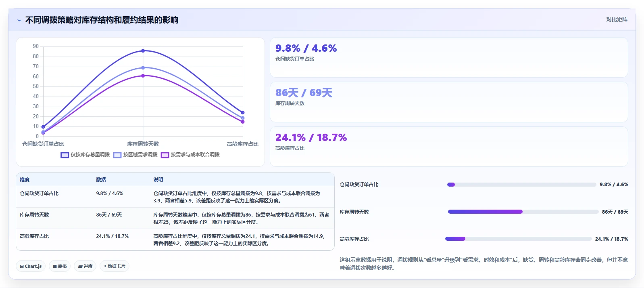The width and height of the screenshot is (644, 288).
Task: Click the 进度 tag chip
Action: [85, 266]
